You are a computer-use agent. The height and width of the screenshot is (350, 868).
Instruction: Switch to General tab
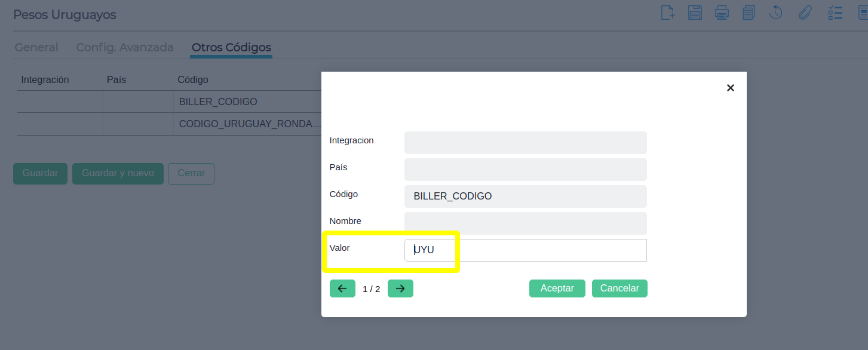pos(36,47)
